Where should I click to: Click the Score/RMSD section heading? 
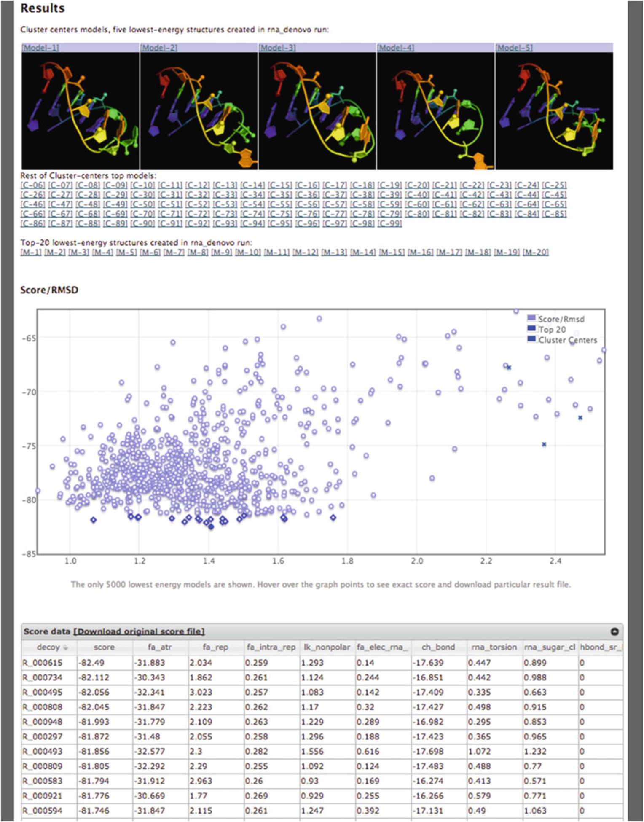pos(49,290)
